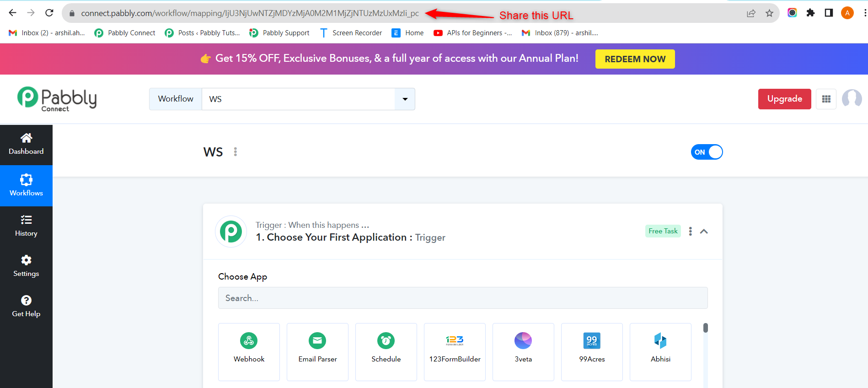868x388 pixels.
Task: Open the apps grid icon beside Upgrade
Action: [826, 99]
